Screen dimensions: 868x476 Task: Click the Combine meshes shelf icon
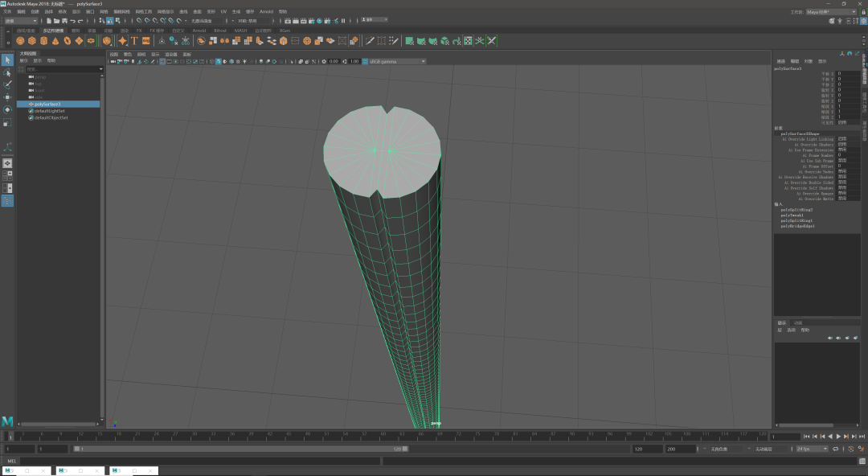[201, 40]
